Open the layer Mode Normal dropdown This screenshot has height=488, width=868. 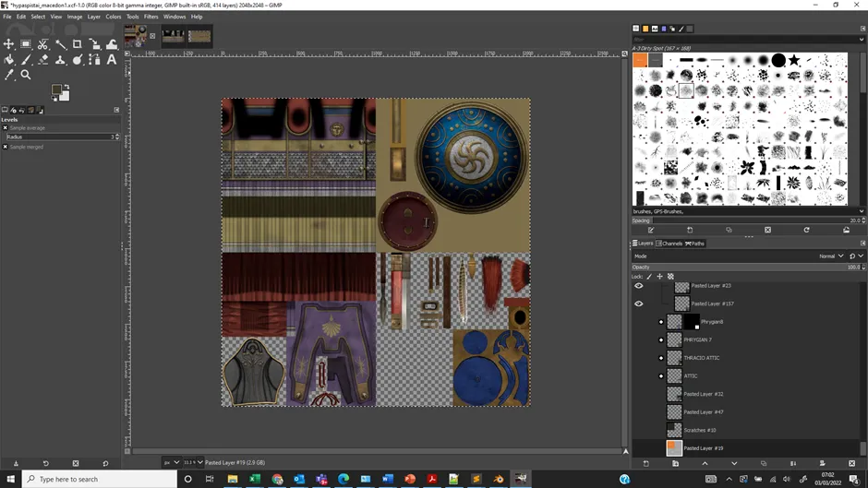[831, 256]
